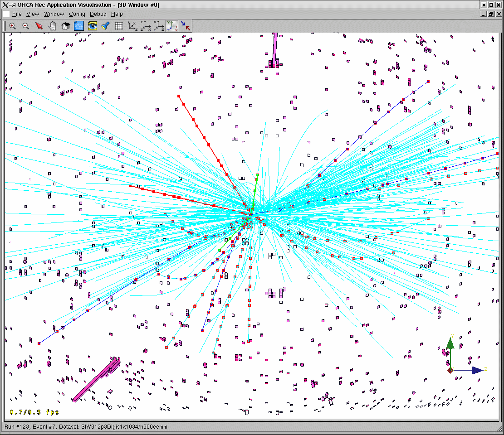Restore down the inner 3D window

tap(491, 14)
